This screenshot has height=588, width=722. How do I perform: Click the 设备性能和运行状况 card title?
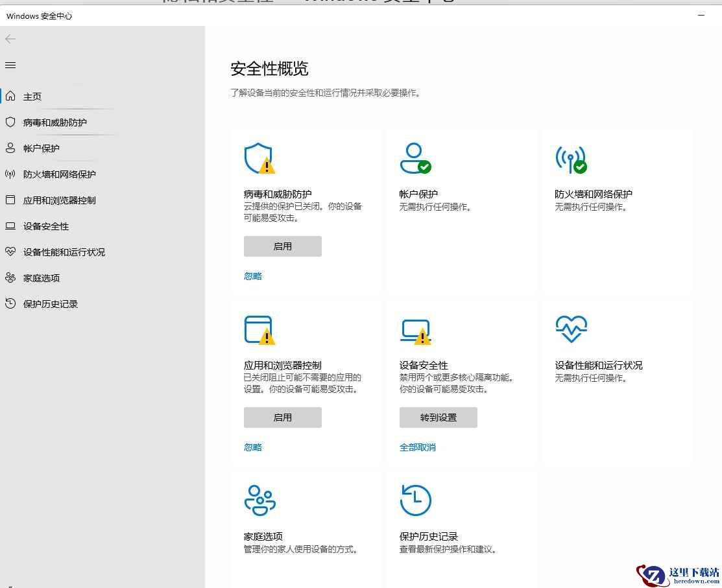599,366
